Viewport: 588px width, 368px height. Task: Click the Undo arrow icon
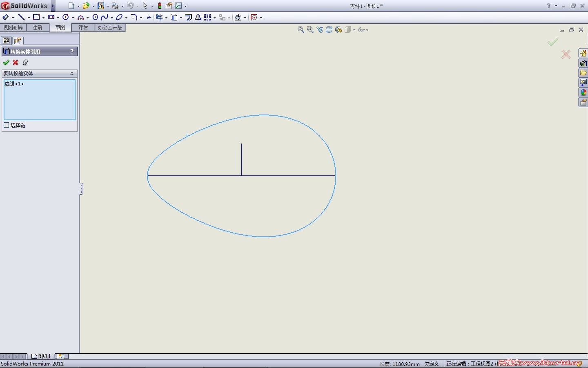click(x=130, y=6)
